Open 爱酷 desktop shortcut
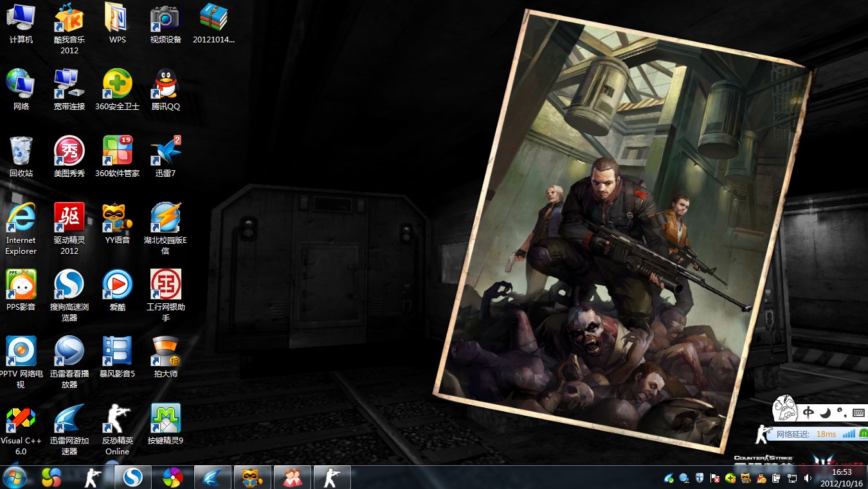Viewport: 868px width, 489px height. (118, 290)
